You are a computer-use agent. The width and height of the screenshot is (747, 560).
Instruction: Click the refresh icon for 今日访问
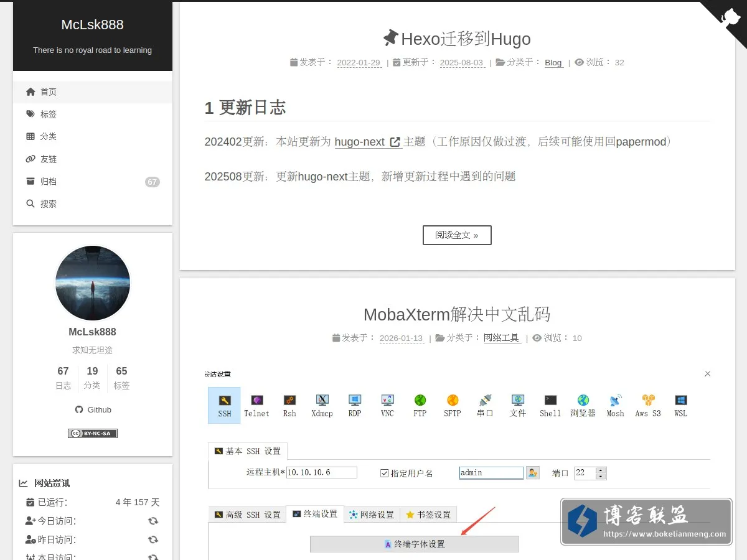coord(153,521)
